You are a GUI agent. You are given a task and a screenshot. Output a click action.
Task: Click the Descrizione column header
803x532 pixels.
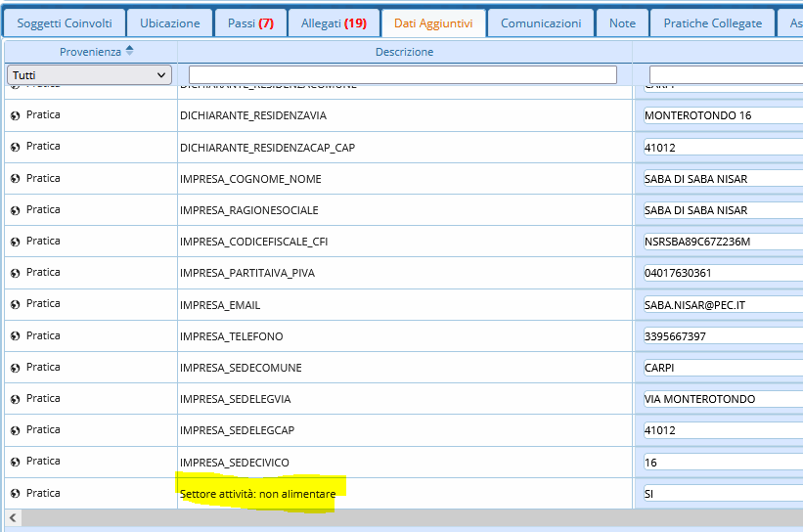click(x=404, y=52)
